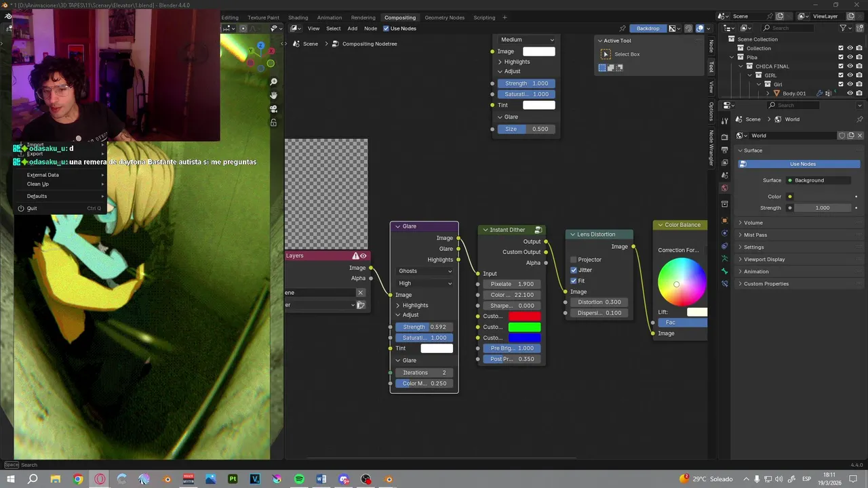Open the Ghosts glare type dropdown

(x=425, y=271)
